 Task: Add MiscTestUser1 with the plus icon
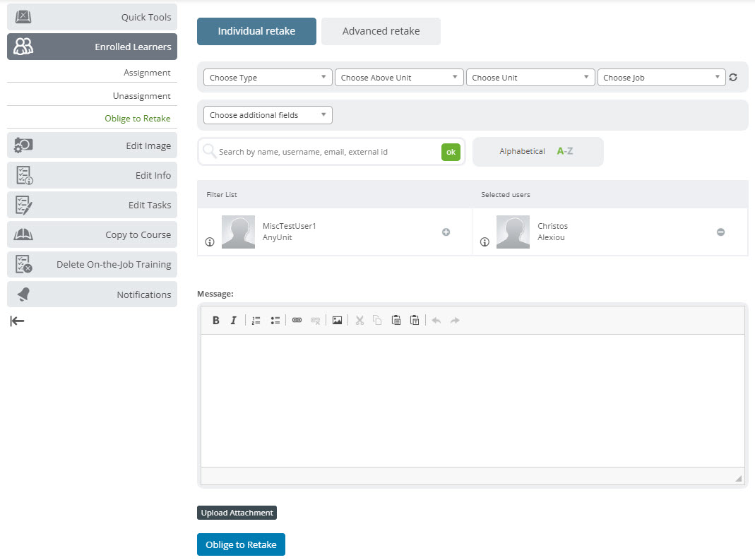point(446,232)
